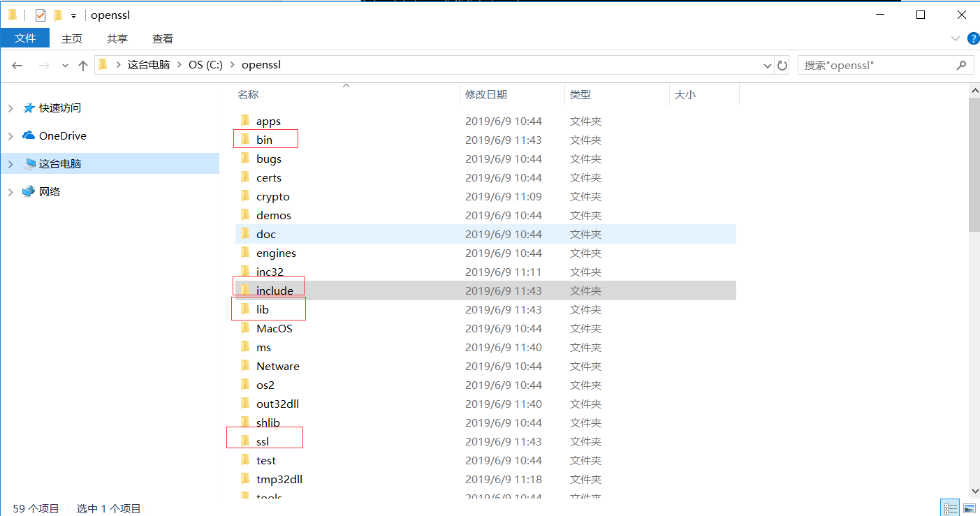Screen dimensions: 980x516
Task: Expand the OneDrive tree node
Action: pos(10,136)
